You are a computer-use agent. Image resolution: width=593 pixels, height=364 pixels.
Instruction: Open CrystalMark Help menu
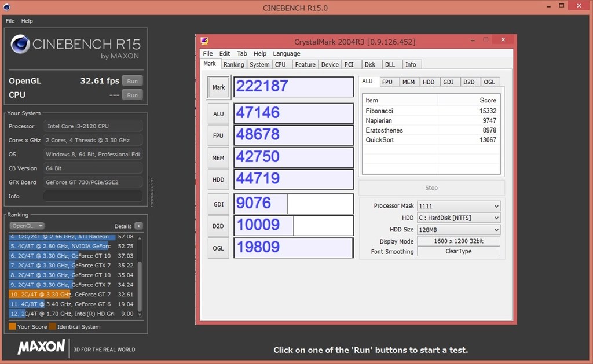[x=260, y=53]
